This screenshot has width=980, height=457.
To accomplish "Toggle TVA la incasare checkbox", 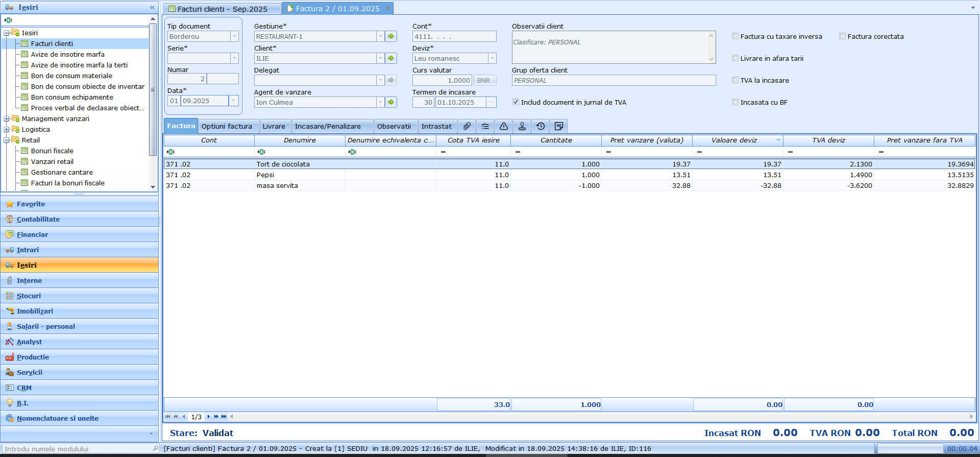I will click(x=736, y=80).
